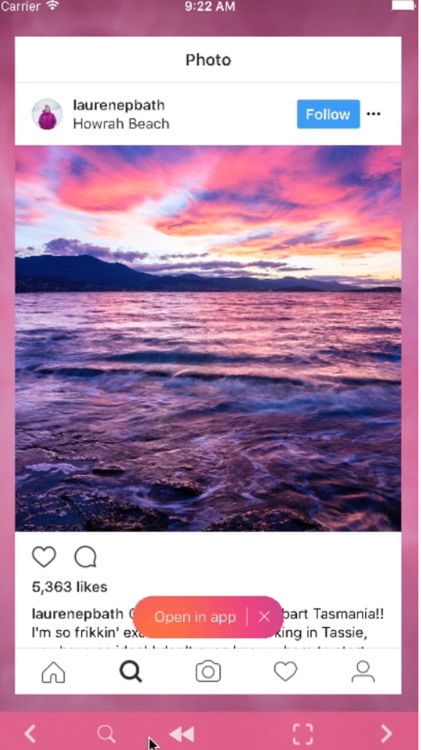Follow laurenepbath with the blue button

328,114
